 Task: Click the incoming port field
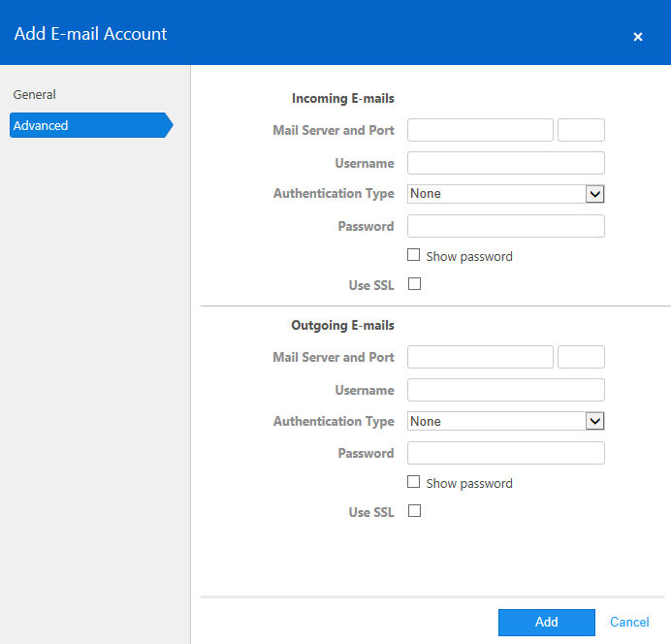(581, 130)
